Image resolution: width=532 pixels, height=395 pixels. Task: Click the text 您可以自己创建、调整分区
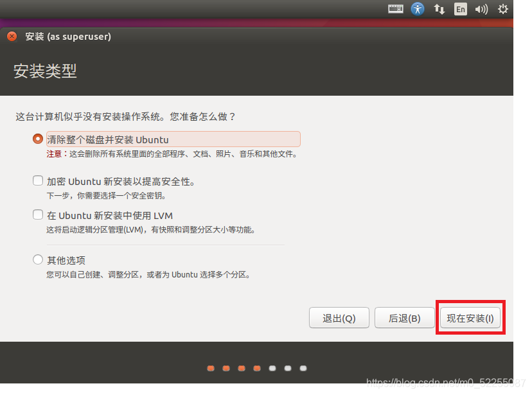pyautogui.click(x=148, y=275)
